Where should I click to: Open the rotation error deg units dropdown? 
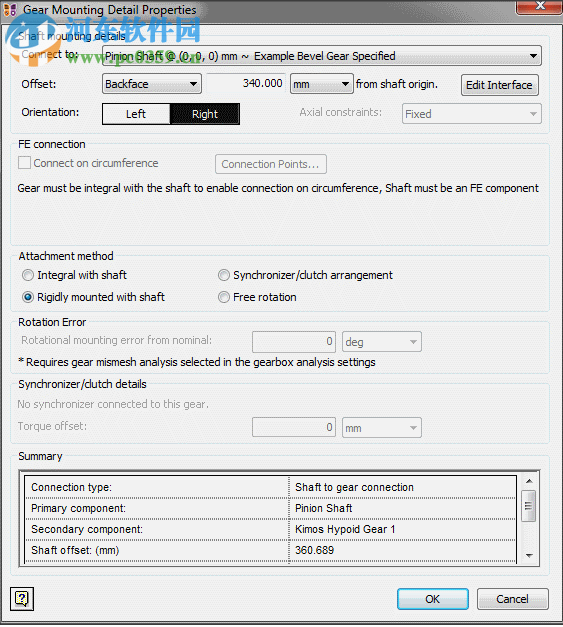tap(382, 342)
